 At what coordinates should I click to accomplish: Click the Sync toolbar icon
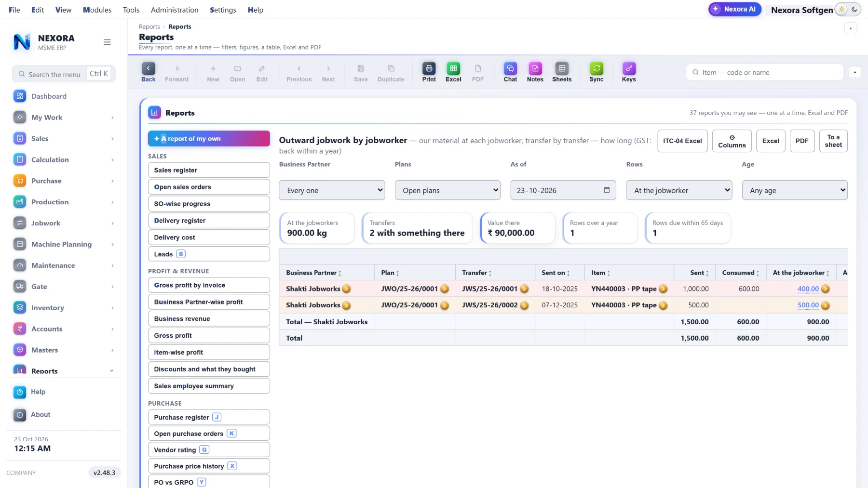point(597,72)
